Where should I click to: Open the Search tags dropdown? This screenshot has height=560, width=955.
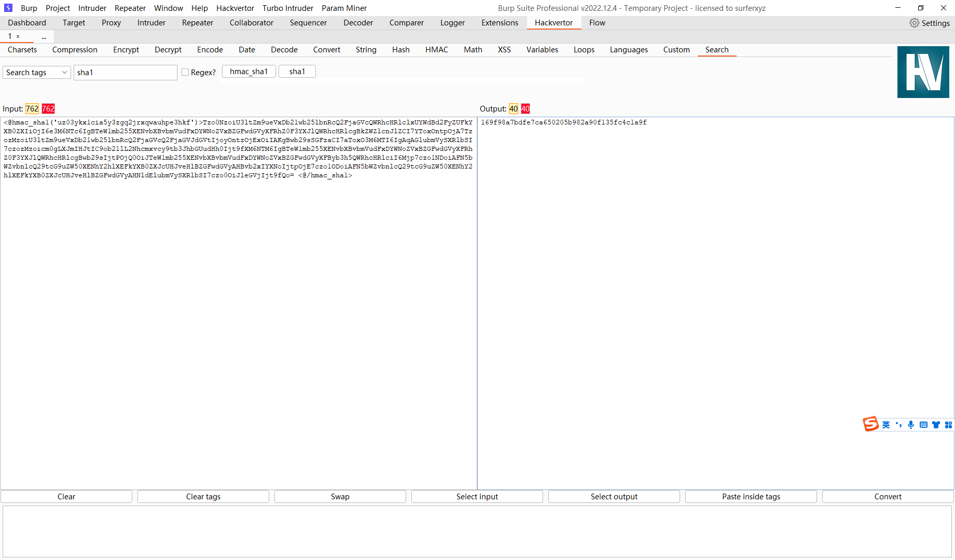37,73
